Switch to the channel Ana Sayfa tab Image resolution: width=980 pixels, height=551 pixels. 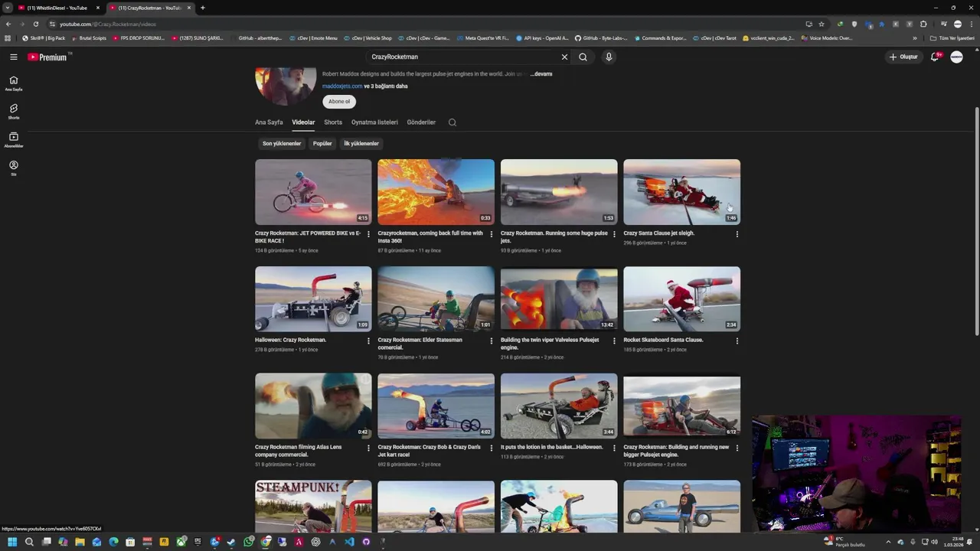tap(269, 122)
